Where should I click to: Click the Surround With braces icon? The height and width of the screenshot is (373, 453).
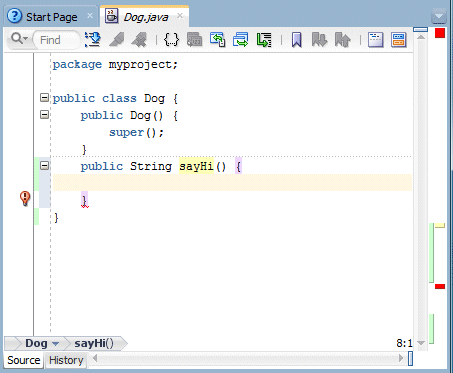click(171, 40)
